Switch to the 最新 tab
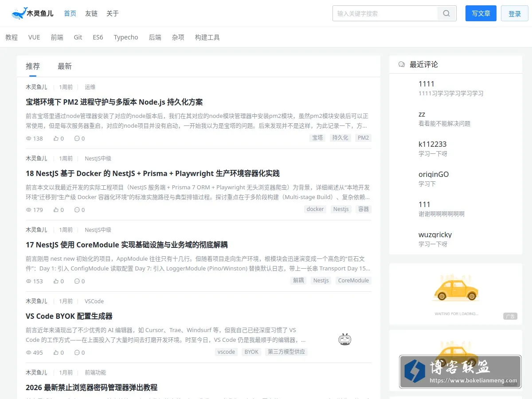This screenshot has width=532, height=399. pyautogui.click(x=65, y=66)
